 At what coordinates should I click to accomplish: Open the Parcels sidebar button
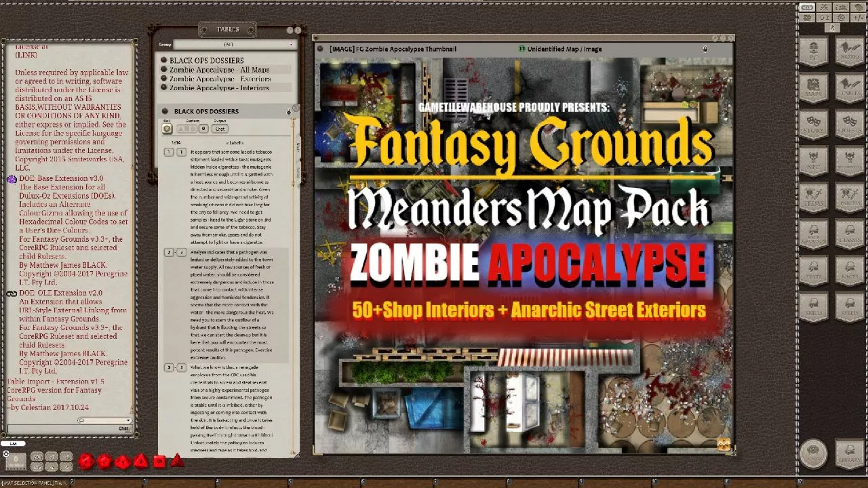click(x=848, y=198)
